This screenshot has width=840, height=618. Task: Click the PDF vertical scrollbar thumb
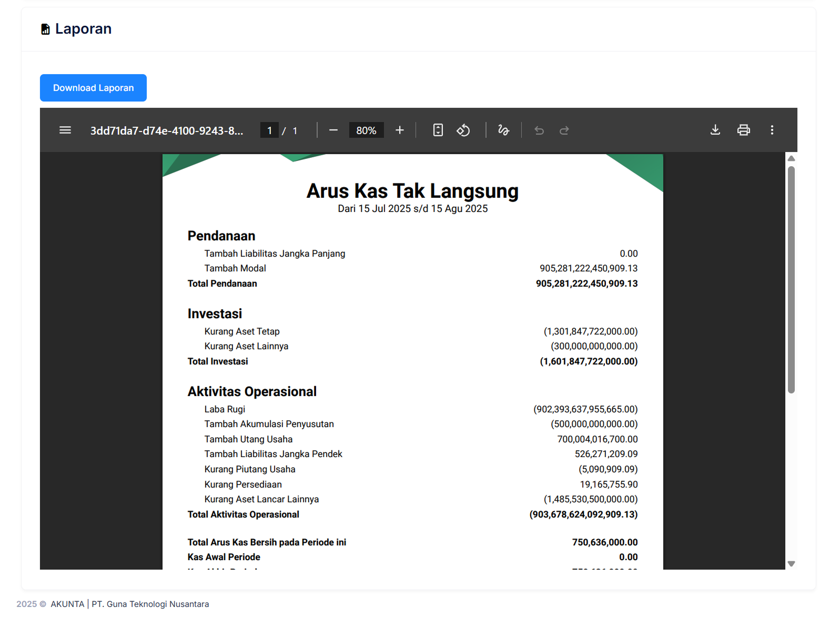tap(791, 280)
